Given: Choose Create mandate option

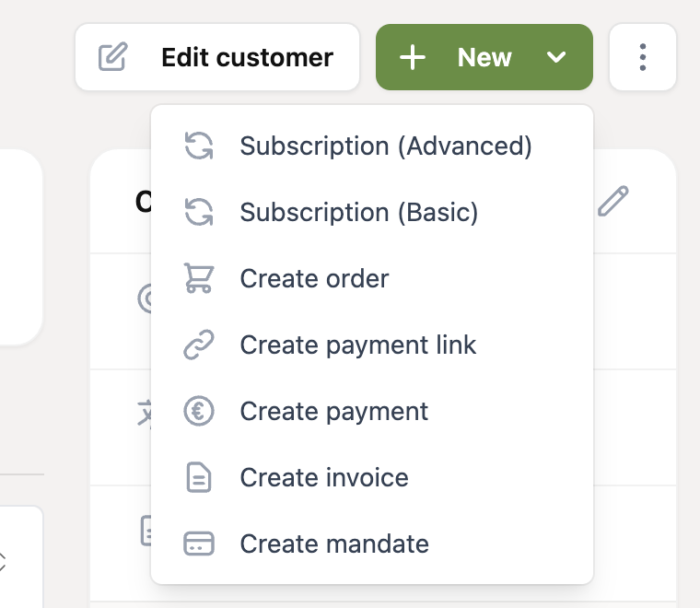Looking at the screenshot, I should (372, 544).
